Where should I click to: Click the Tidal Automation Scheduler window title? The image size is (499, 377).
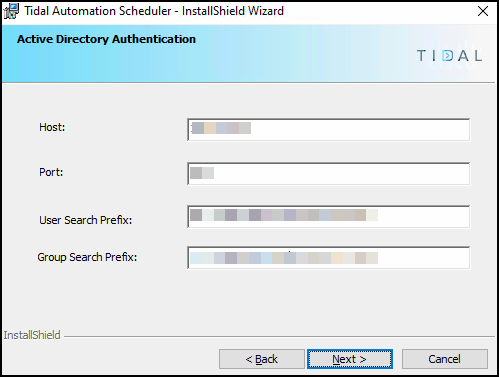(x=154, y=11)
